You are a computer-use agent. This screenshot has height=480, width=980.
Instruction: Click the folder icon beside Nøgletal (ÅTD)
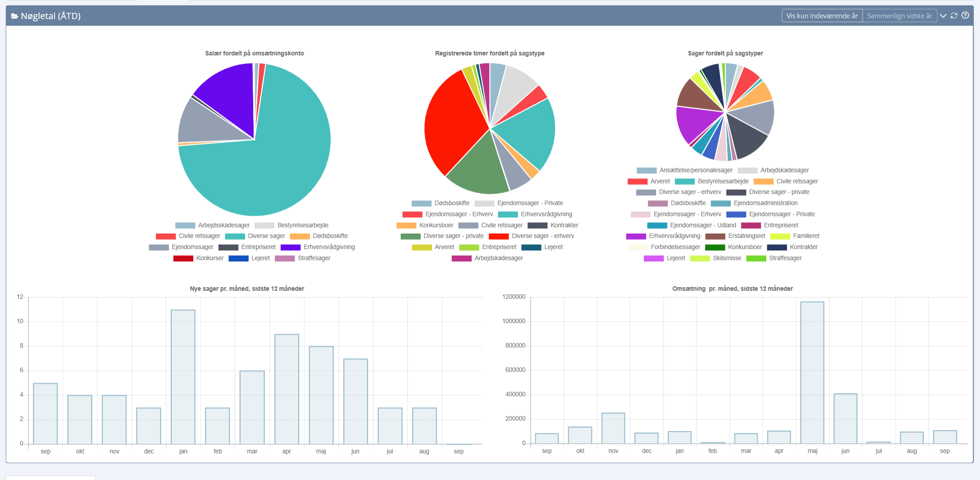15,16
